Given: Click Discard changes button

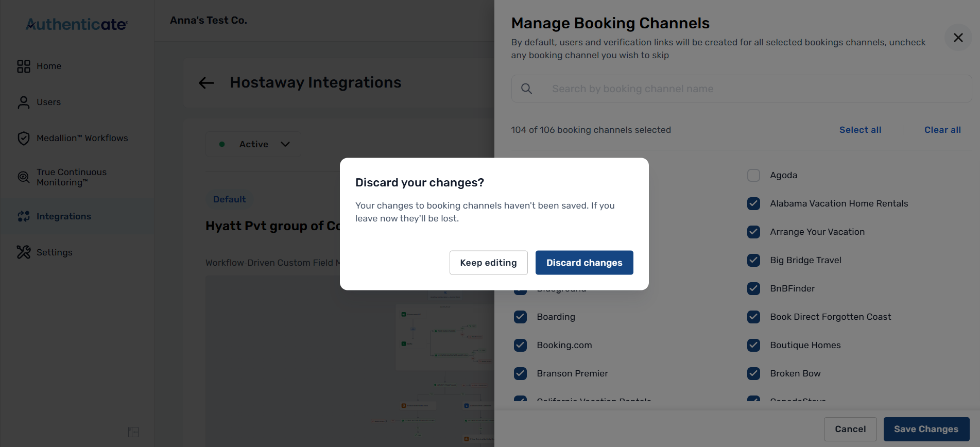Looking at the screenshot, I should [x=584, y=263].
